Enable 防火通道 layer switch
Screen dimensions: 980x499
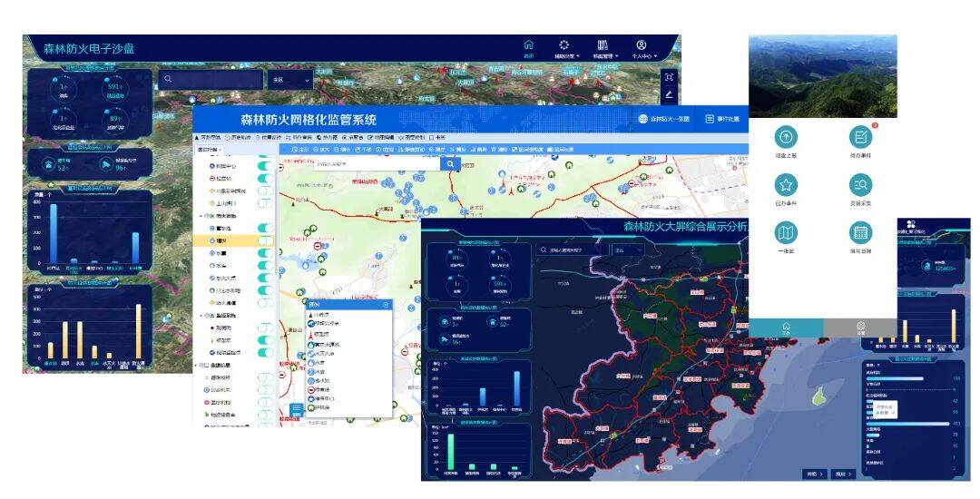pos(265,303)
